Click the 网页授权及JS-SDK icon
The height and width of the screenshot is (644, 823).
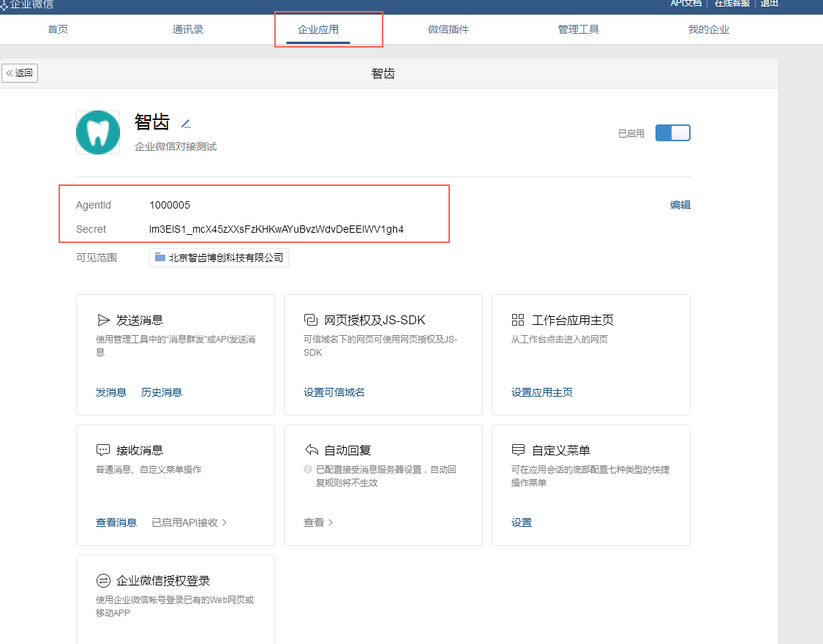[311, 320]
